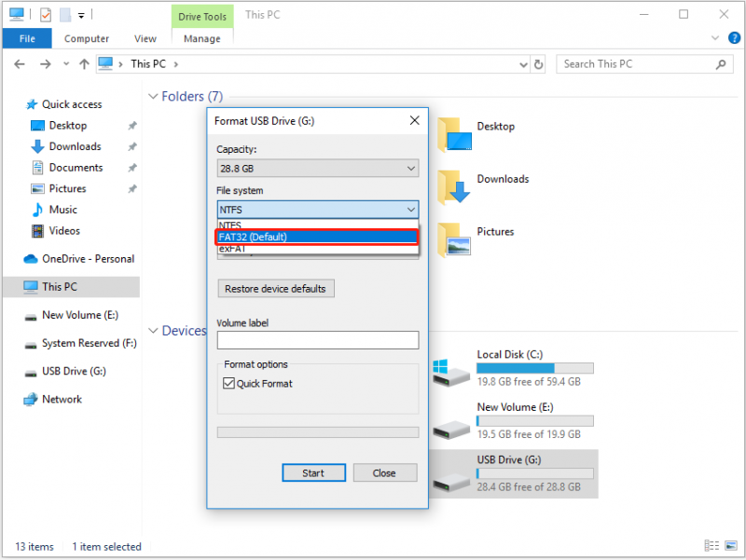Collapse the Devices group
The width and height of the screenshot is (746, 560).
point(153,331)
